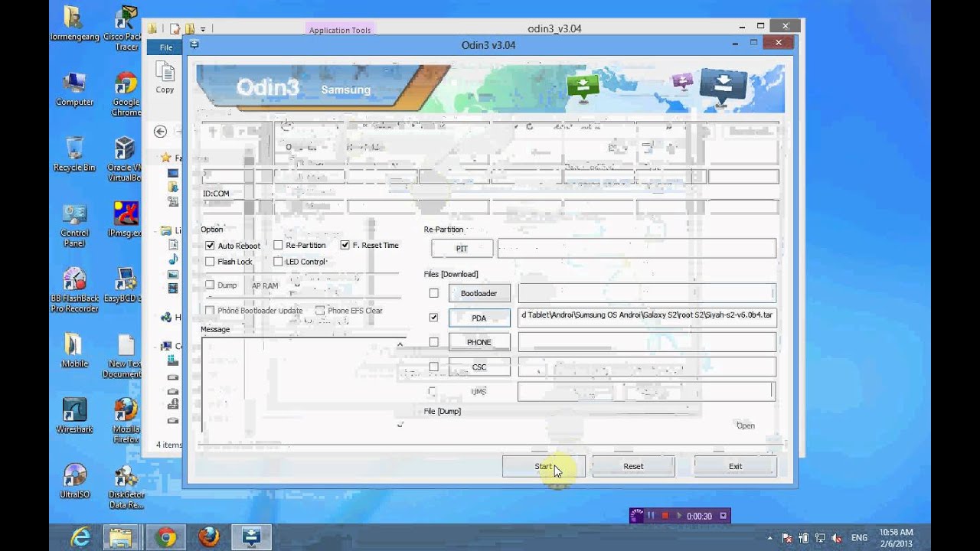The height and width of the screenshot is (551, 980).
Task: Click the recorder play button
Action: (x=678, y=516)
